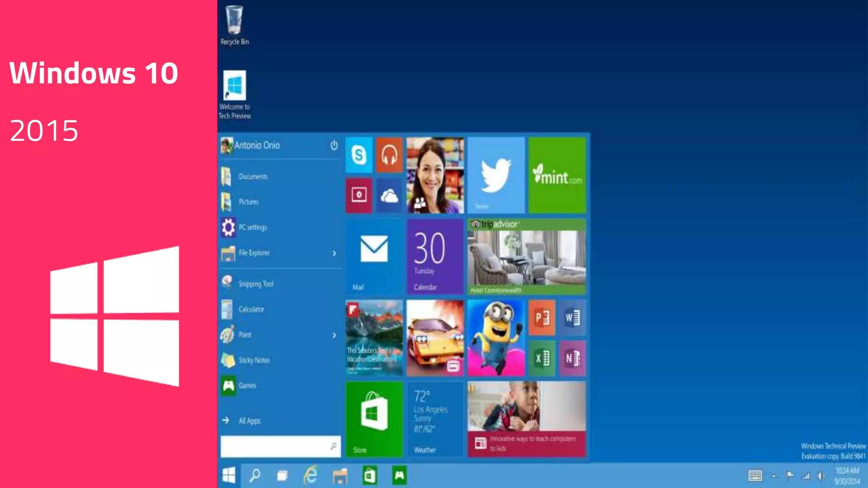Click the taskbar clock showing 10:24 AM

click(x=847, y=476)
